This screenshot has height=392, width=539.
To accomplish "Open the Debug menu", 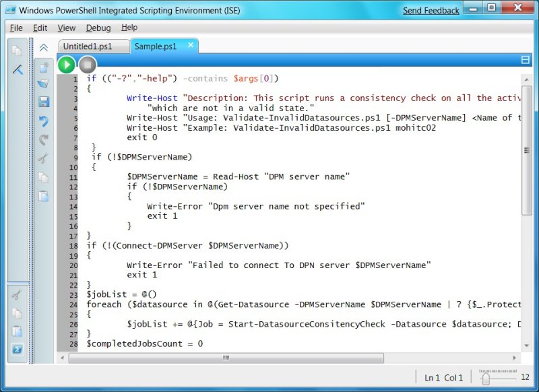I will pyautogui.click(x=98, y=28).
